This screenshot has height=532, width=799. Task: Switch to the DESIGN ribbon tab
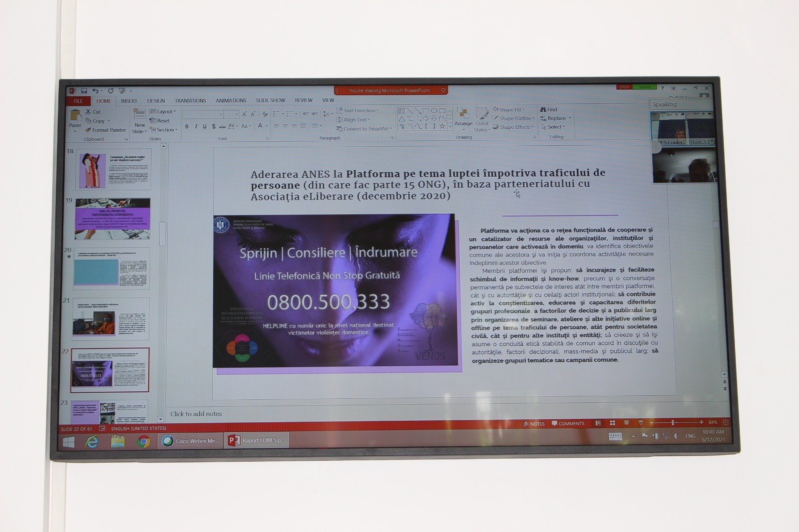pyautogui.click(x=156, y=101)
